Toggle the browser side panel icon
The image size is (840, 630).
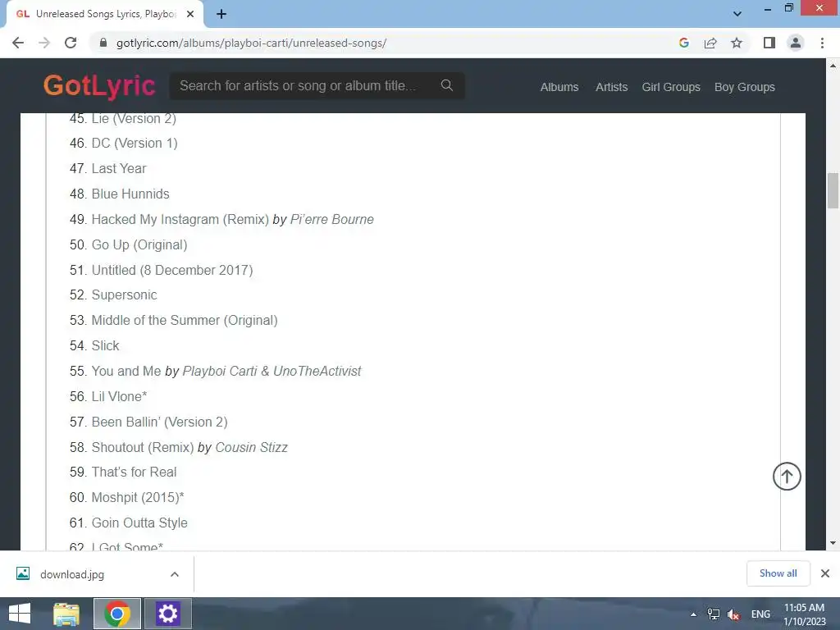(769, 43)
